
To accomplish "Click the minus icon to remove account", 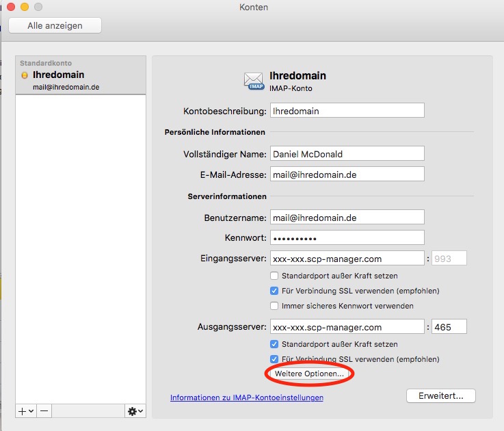I will (43, 410).
